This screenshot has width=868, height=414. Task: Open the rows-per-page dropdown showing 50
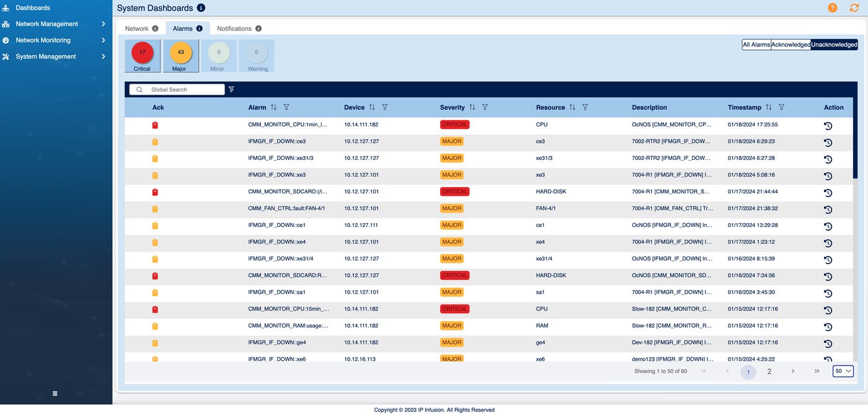pos(843,371)
